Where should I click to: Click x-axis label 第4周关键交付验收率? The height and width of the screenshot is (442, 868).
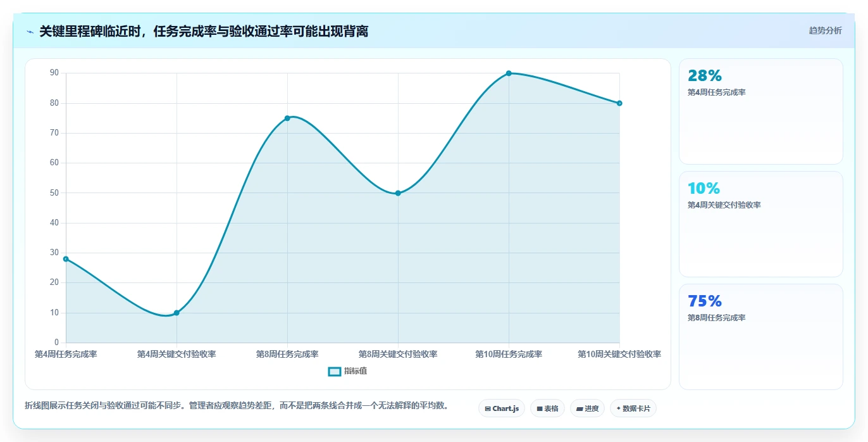(177, 355)
